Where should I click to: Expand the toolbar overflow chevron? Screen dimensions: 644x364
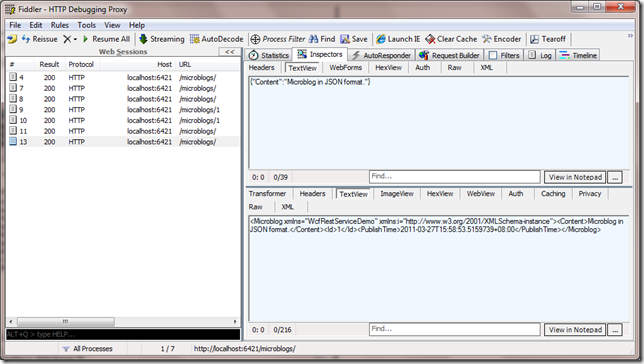[630, 36]
